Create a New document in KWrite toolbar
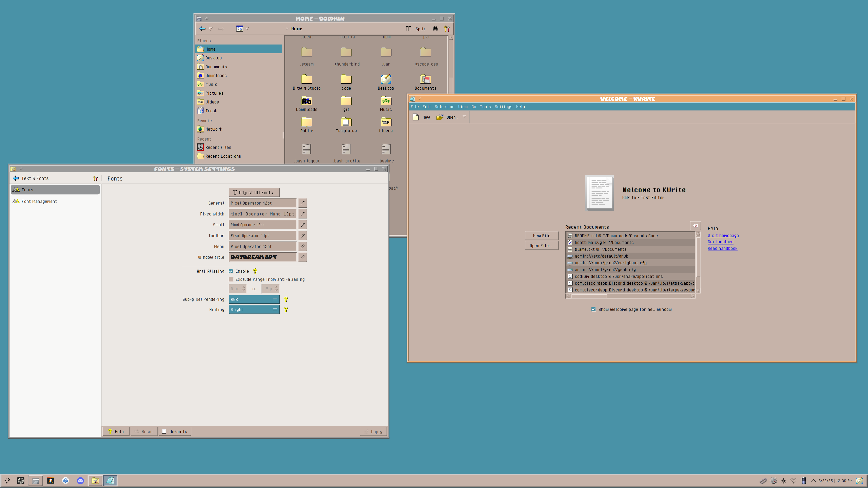Viewport: 868px width, 488px height. tap(421, 117)
